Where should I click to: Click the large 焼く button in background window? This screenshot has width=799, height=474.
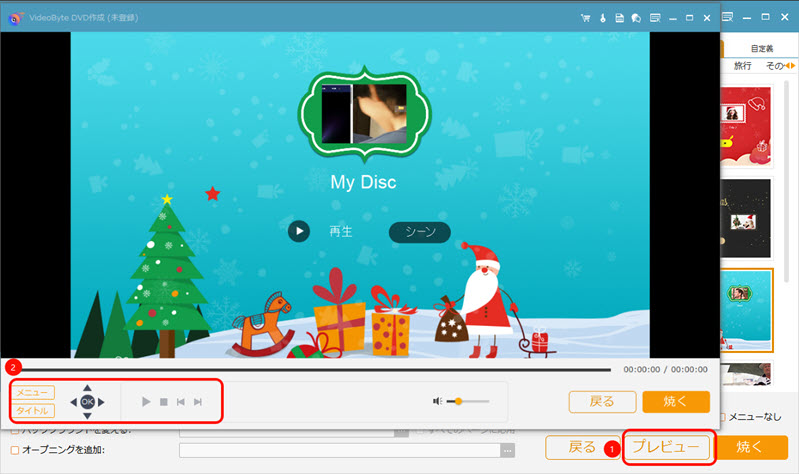click(750, 447)
